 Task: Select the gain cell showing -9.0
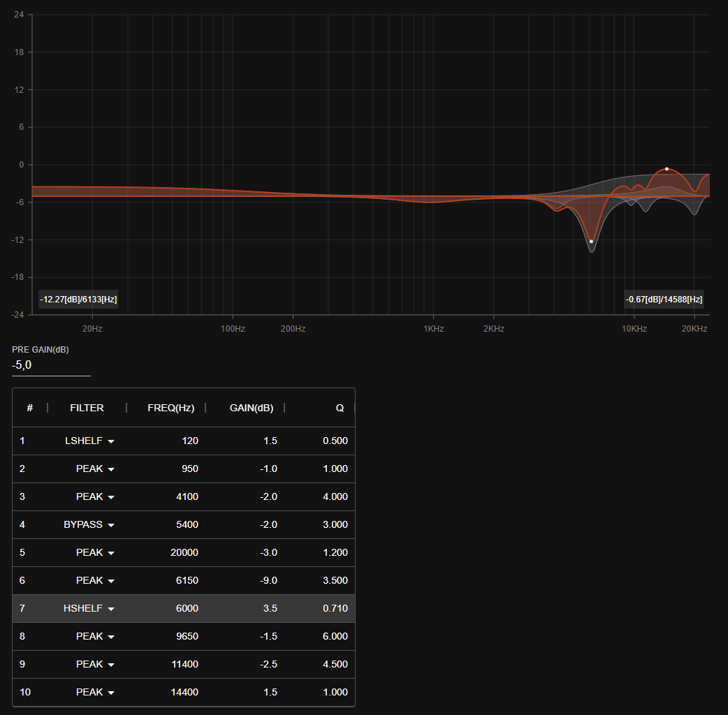(269, 580)
